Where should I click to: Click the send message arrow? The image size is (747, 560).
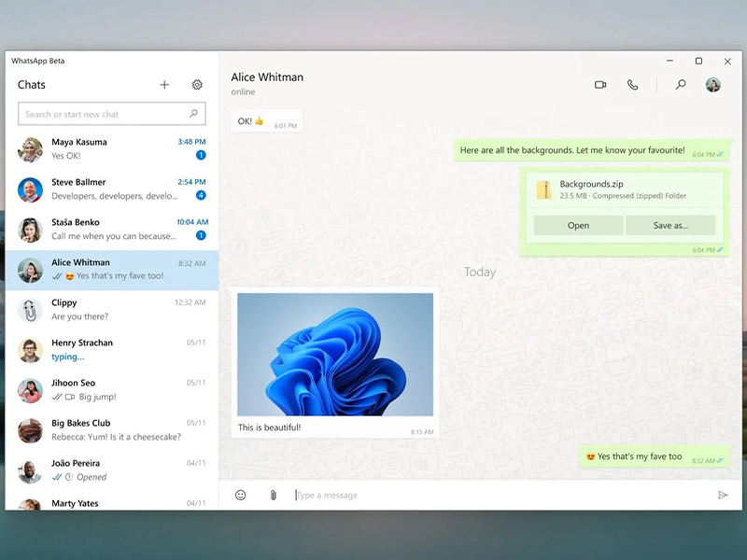tap(722, 495)
